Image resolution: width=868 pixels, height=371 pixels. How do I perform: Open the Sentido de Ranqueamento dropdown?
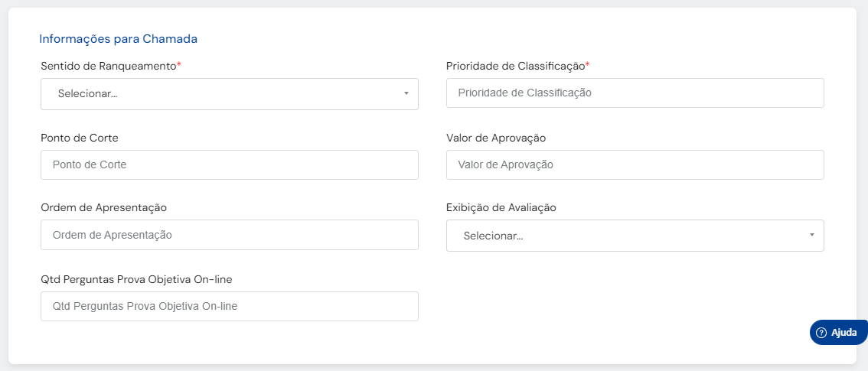229,93
